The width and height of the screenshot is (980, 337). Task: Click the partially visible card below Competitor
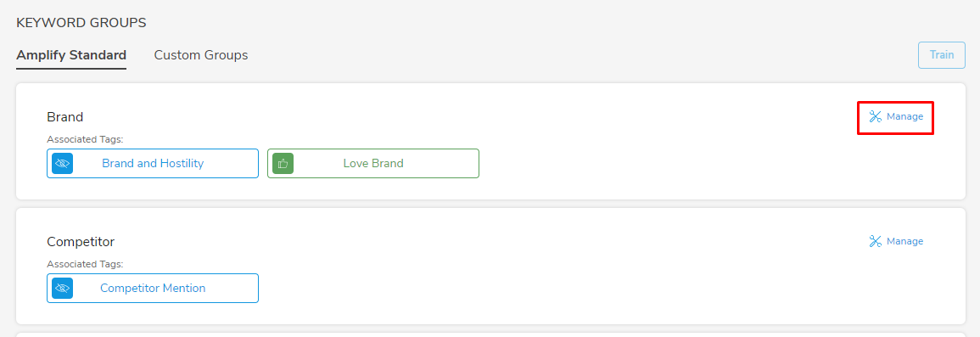(490, 334)
